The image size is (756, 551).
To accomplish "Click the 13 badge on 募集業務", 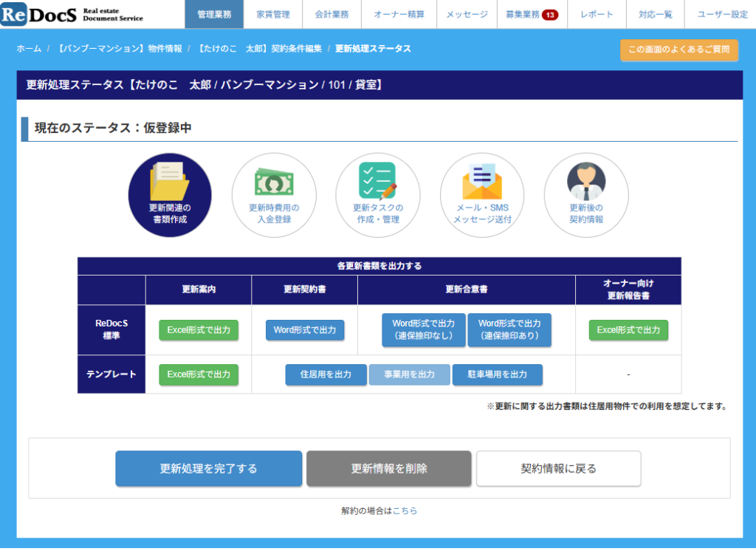I will 550,15.
